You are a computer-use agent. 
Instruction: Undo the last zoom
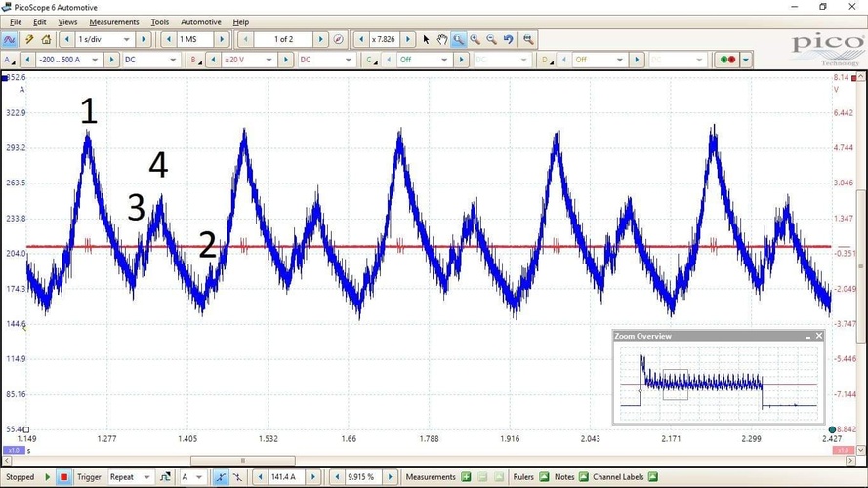(508, 39)
